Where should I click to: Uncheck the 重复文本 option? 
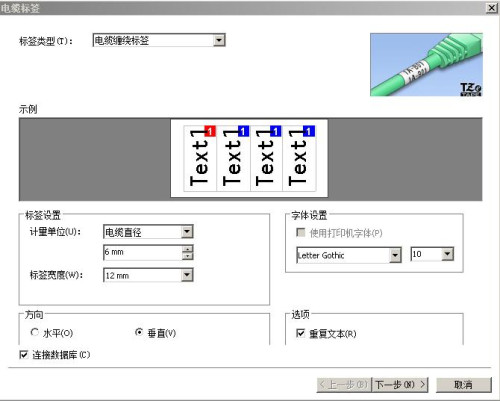coord(300,333)
